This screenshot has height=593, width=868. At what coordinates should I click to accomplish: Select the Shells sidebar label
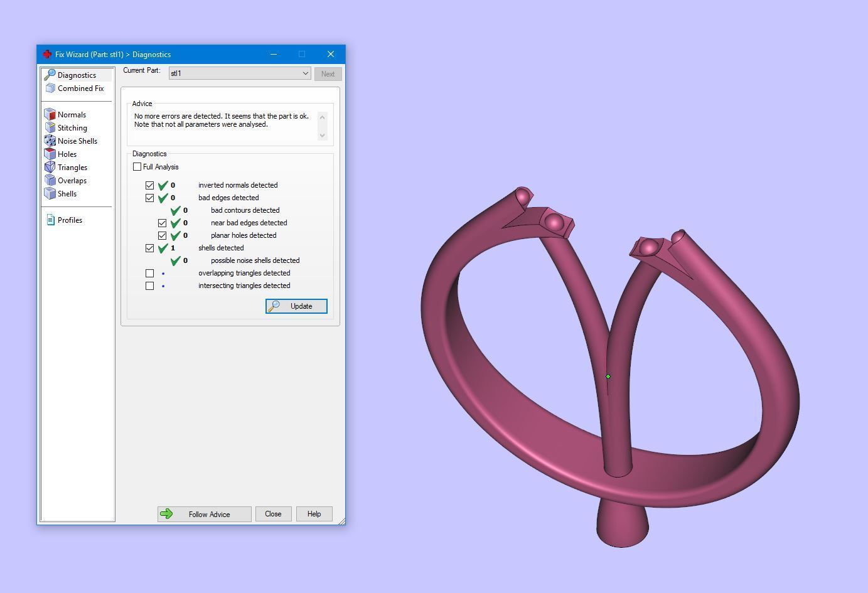click(67, 193)
